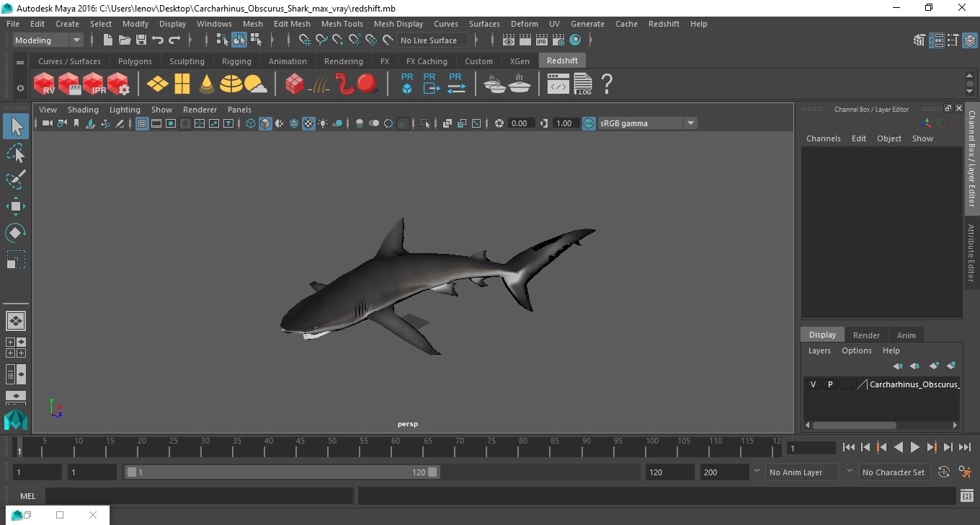980x525 pixels.
Task: Click the layer editor horizontal scrollbar
Action: pyautogui.click(x=855, y=425)
